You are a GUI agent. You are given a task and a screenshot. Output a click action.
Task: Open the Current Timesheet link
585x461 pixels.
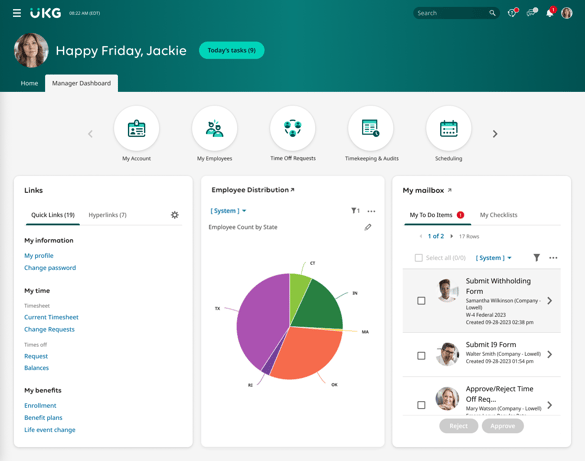click(x=51, y=317)
